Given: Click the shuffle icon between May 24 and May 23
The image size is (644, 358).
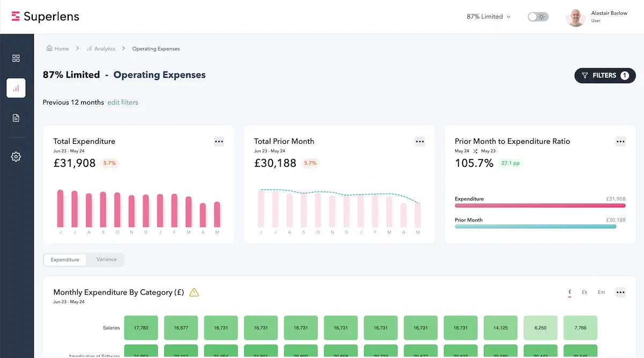Looking at the screenshot, I should pos(475,151).
